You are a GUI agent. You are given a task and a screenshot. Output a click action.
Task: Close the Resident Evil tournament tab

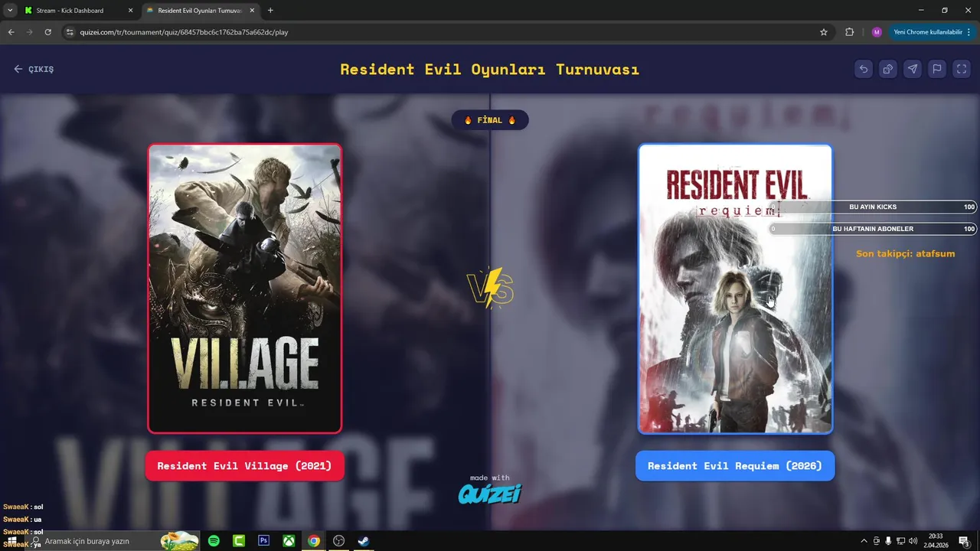(253, 11)
